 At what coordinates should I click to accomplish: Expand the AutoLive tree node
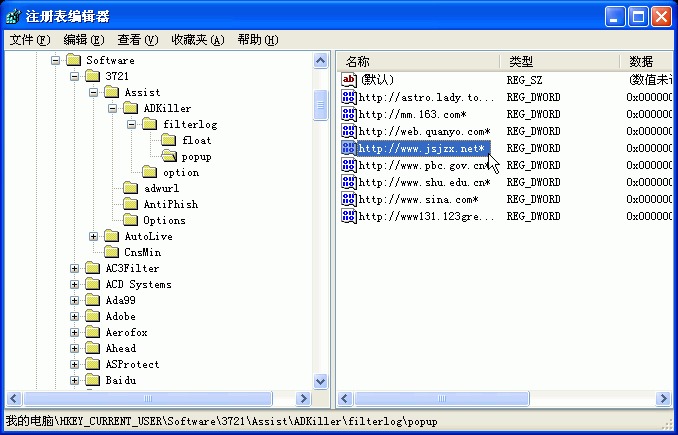(x=93, y=236)
